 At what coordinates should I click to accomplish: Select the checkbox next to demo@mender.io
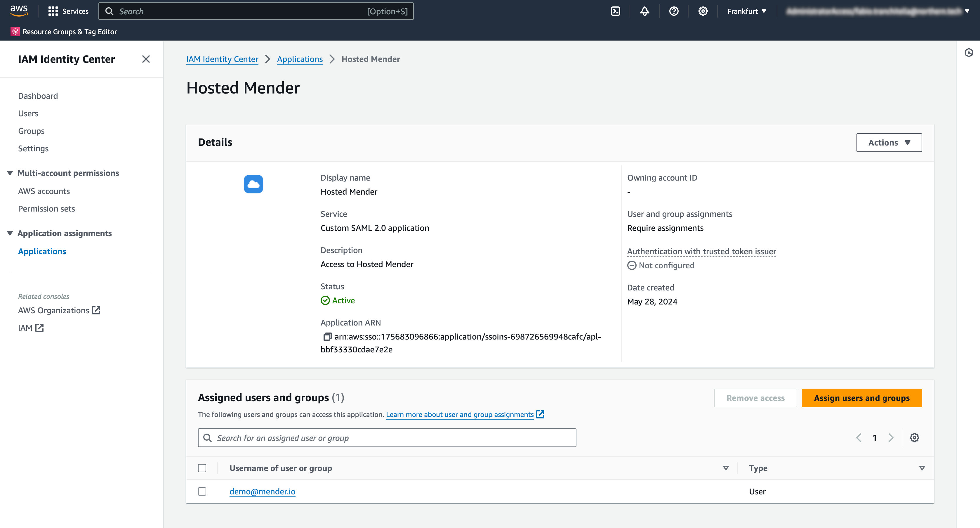tap(202, 491)
